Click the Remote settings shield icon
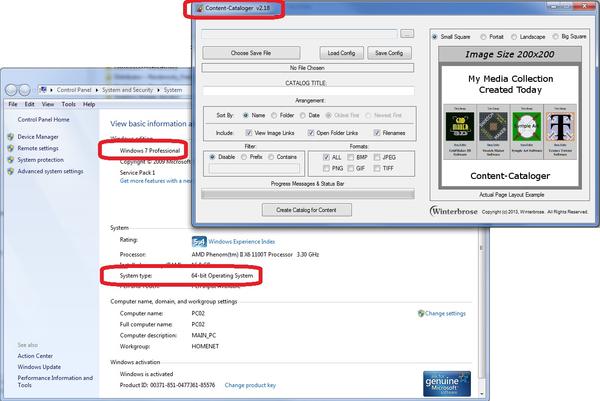 click(11, 148)
